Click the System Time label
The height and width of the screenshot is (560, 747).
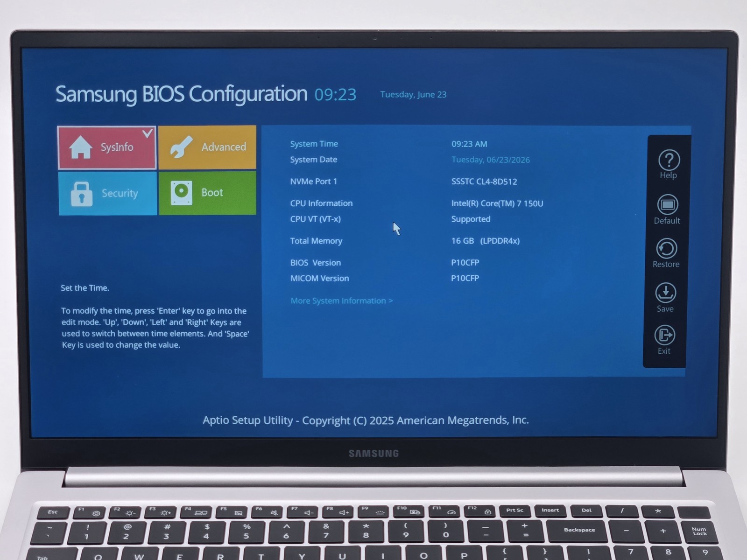point(314,144)
